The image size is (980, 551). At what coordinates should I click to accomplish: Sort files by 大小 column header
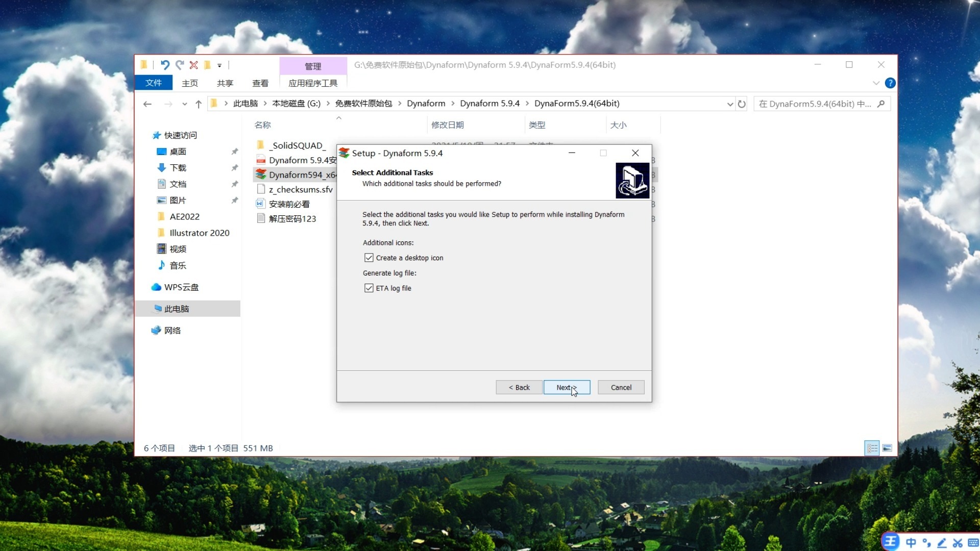[618, 125]
